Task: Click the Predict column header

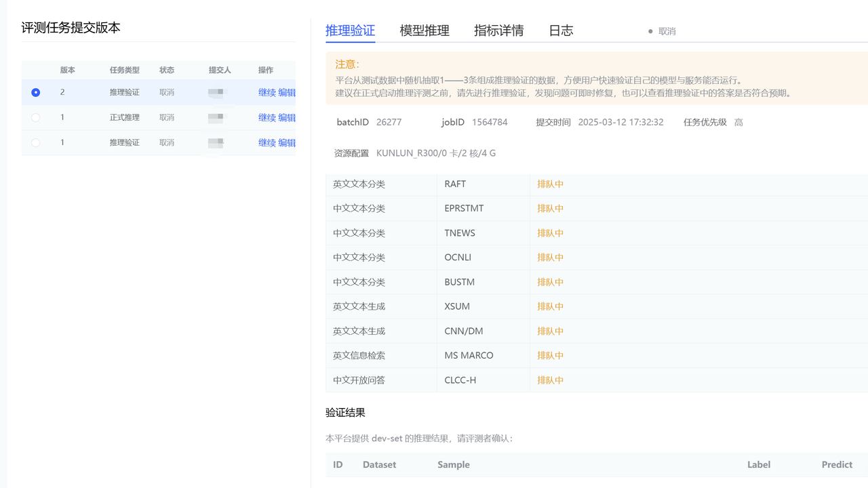Action: pos(837,464)
